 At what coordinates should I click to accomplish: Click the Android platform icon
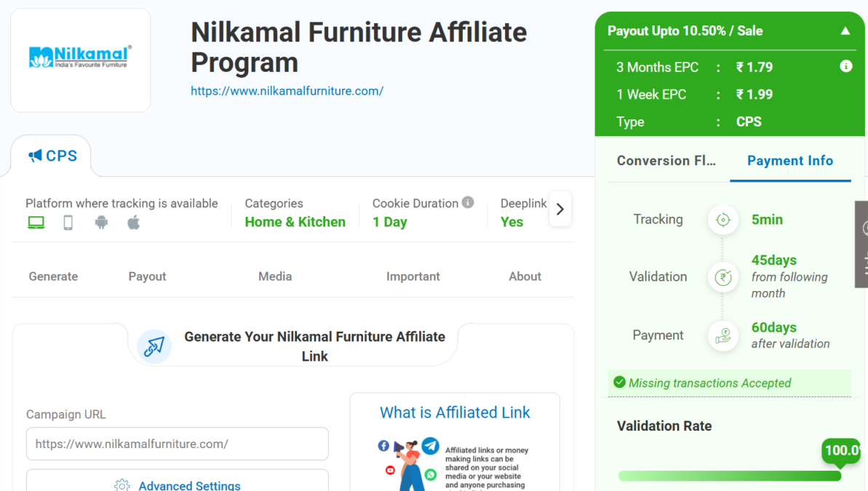[101, 223]
